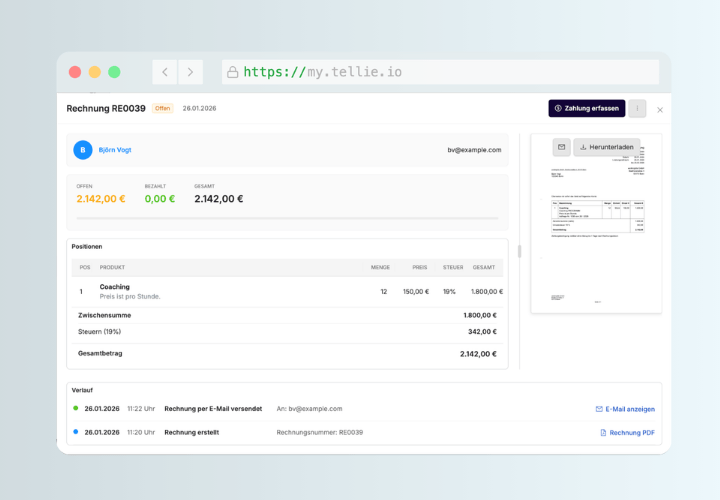Click the browser back arrow
720x500 pixels.
click(165, 72)
